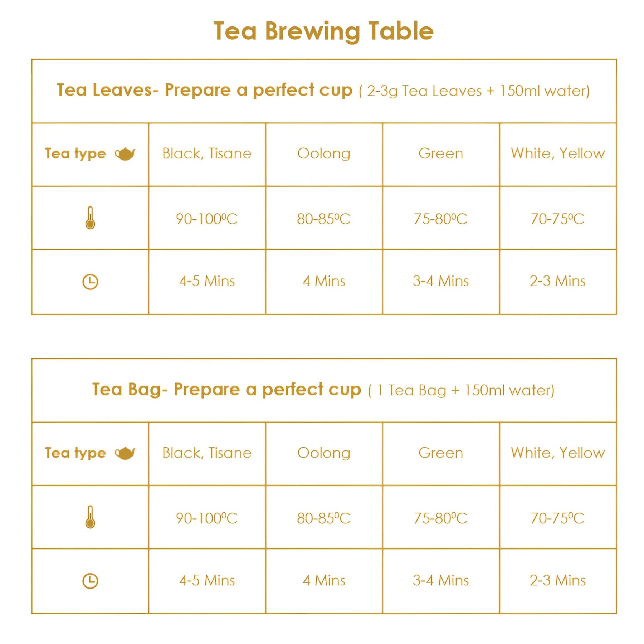Select "2-3 Mins" in the Tea Leaves table
Screen dimensions: 644x644
point(558,281)
